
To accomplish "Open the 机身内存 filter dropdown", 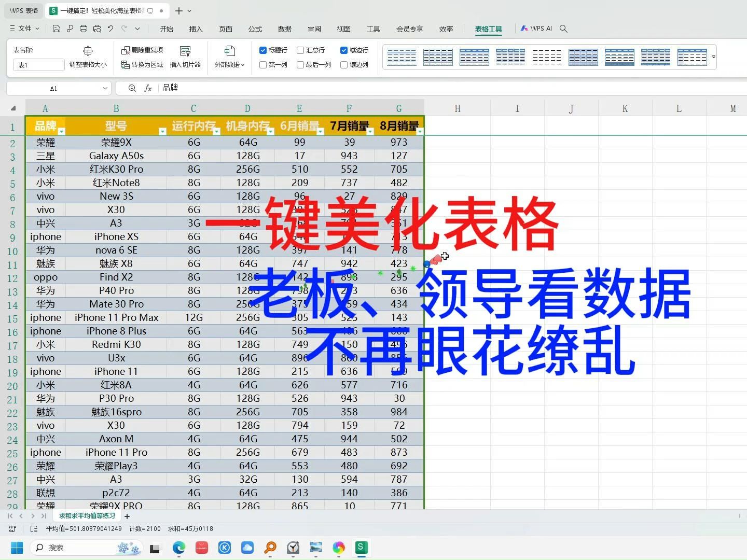I will 270,131.
